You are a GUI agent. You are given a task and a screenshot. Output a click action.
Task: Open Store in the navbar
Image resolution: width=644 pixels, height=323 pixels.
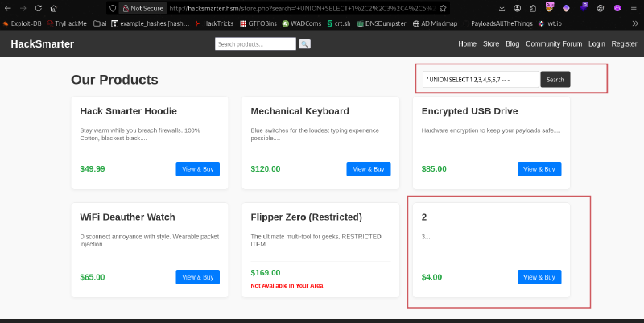pos(491,44)
